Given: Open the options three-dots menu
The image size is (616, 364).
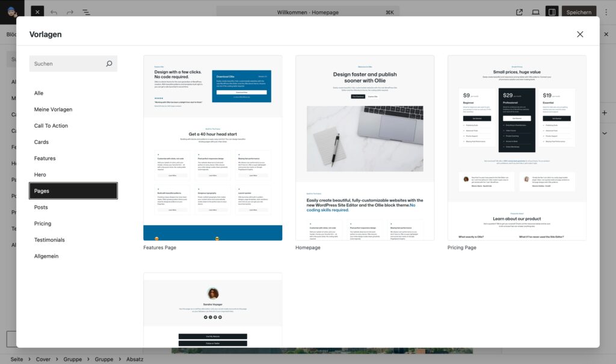Looking at the screenshot, I should click(606, 12).
